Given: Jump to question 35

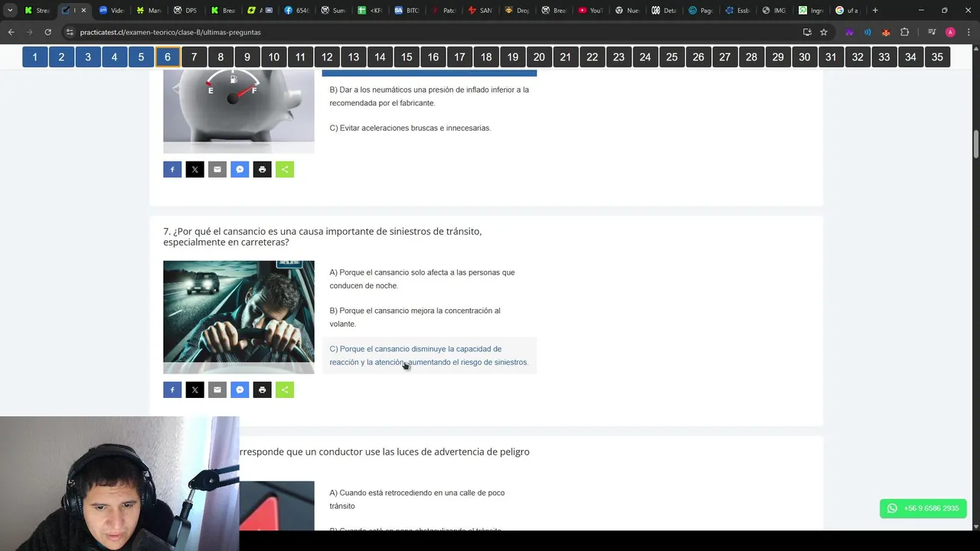Looking at the screenshot, I should coord(937,57).
